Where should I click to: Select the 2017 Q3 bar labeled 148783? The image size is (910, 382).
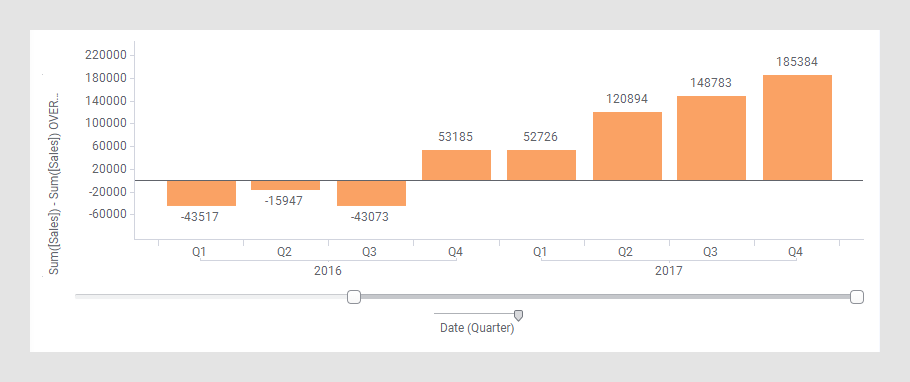pos(712,138)
